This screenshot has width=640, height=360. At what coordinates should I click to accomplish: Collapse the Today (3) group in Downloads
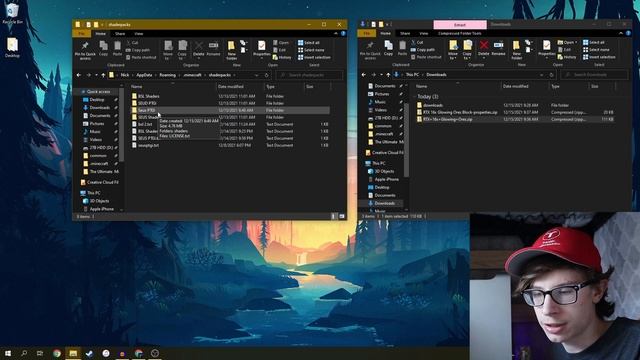tap(414, 97)
